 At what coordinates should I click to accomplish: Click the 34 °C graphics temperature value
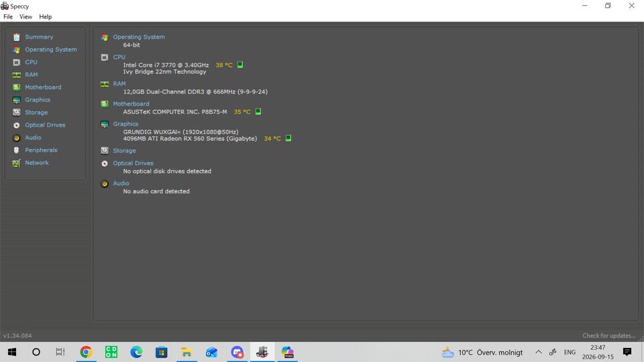pyautogui.click(x=272, y=139)
